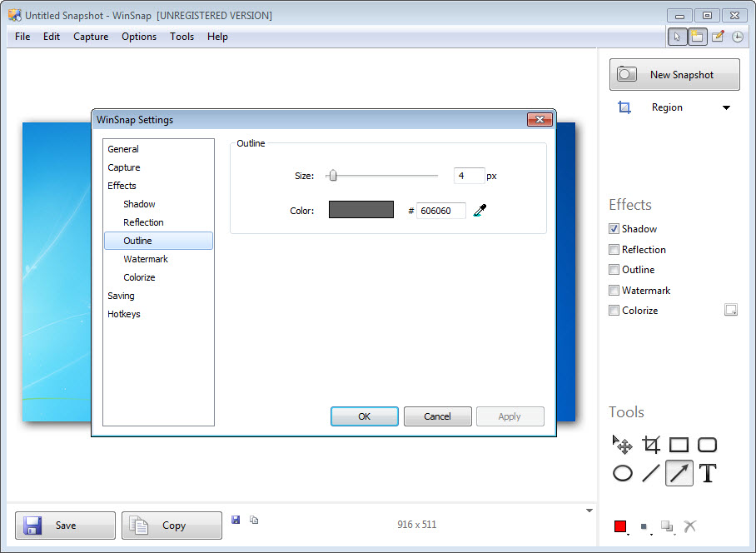Image resolution: width=756 pixels, height=553 pixels.
Task: Open the Tools menu
Action: pos(182,37)
